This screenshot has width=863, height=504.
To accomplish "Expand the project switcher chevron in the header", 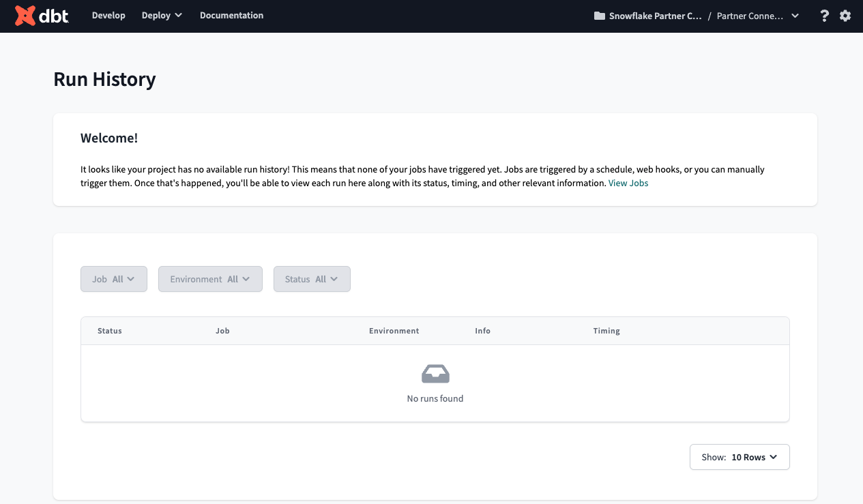I will [795, 16].
